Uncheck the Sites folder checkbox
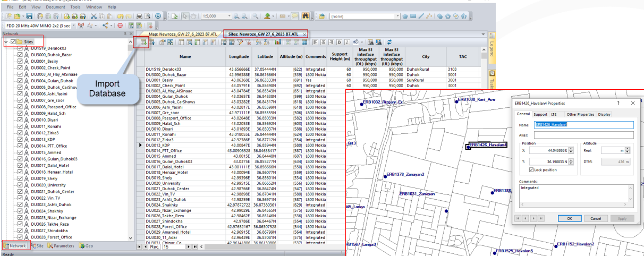 [13, 41]
